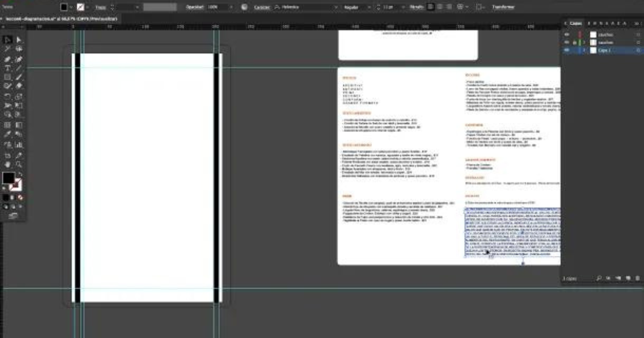
Task: Select the Rectangle tool
Action: (x=8, y=77)
